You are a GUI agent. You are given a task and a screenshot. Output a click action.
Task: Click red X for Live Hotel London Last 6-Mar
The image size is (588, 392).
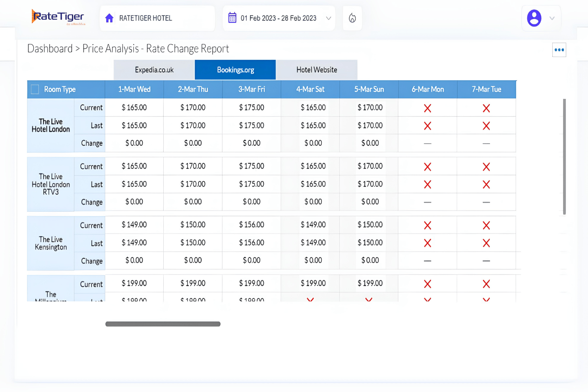[427, 126]
